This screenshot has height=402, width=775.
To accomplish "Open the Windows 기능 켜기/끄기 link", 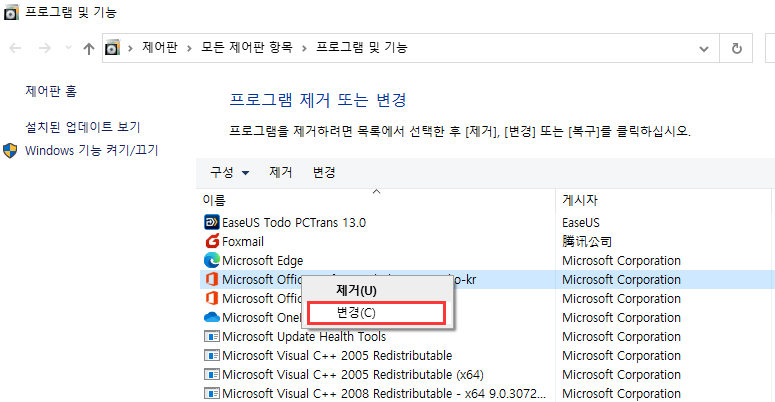I will [x=91, y=150].
